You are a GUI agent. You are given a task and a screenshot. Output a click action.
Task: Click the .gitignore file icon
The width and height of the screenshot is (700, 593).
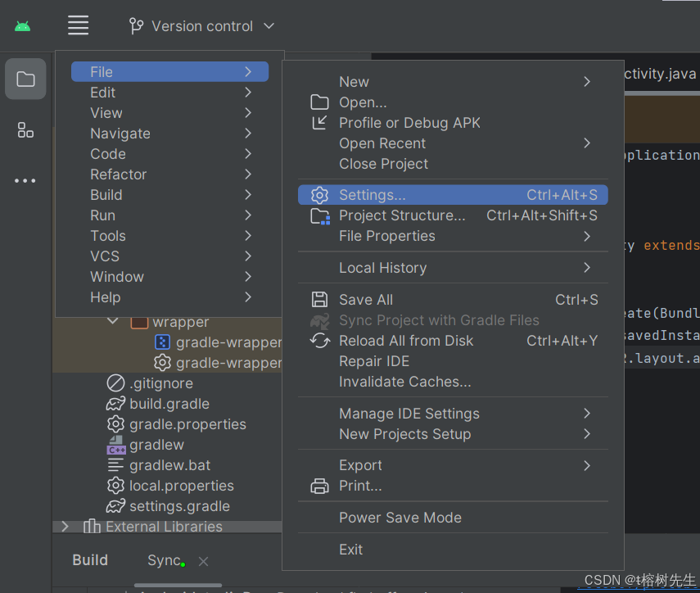click(115, 383)
